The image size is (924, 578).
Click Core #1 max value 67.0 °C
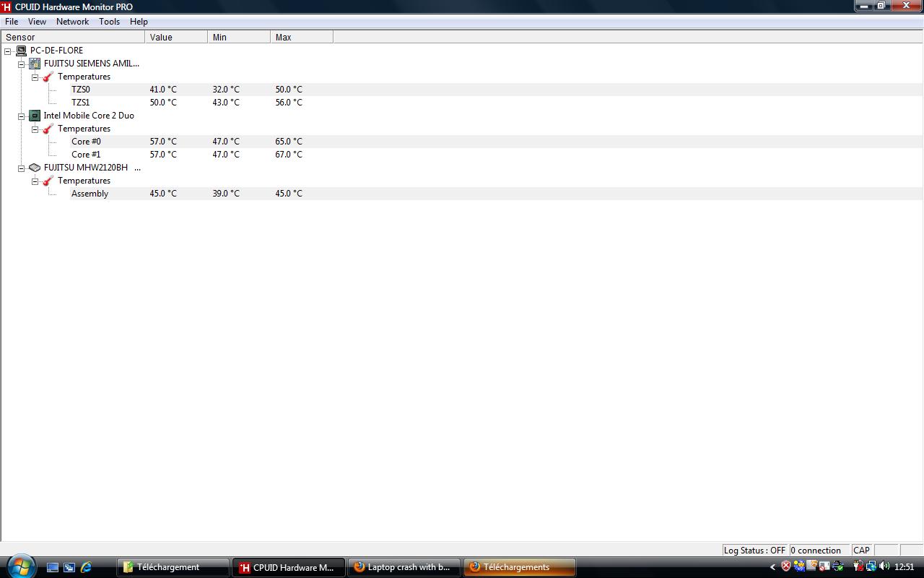pos(289,155)
